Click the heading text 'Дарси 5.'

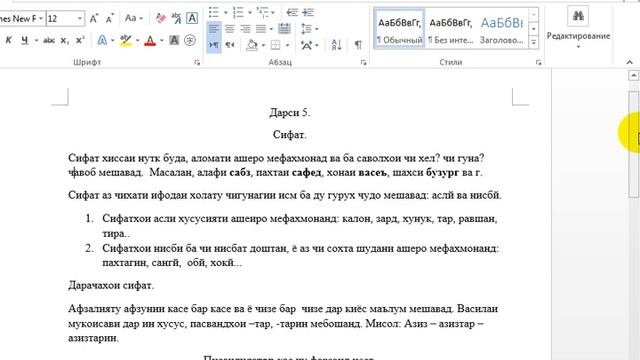click(290, 113)
